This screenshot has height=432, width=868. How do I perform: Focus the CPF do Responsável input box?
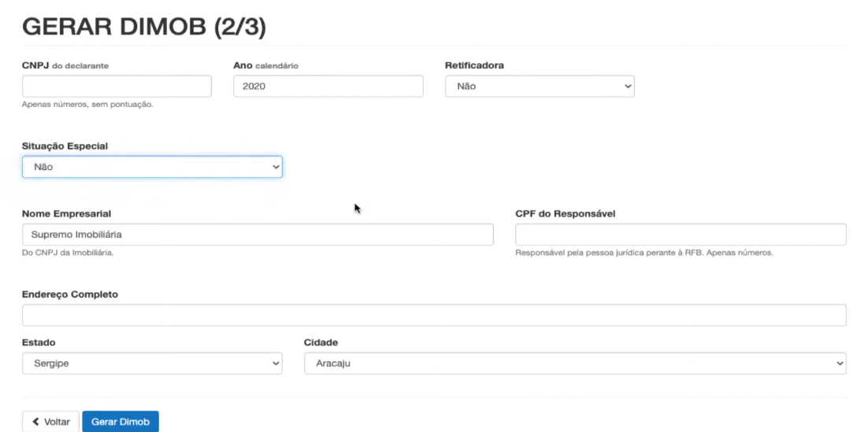coord(681,234)
